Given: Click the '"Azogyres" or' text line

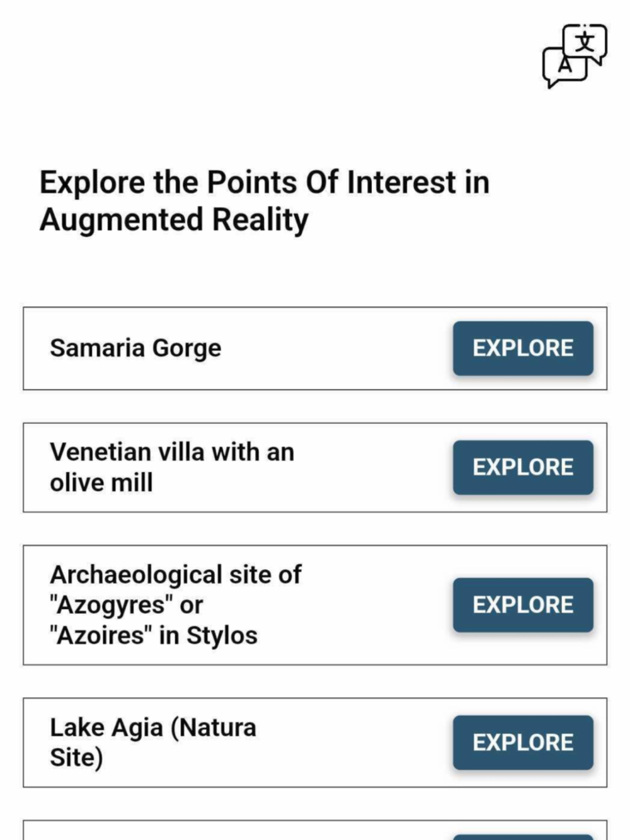Looking at the screenshot, I should point(127,605).
